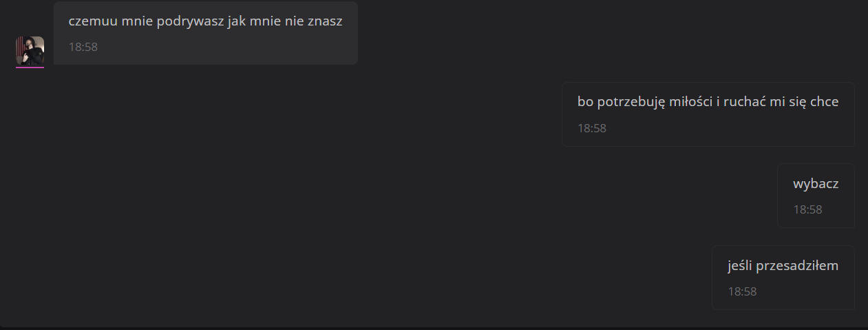868x330 pixels.
Task: Select the "wybacz" message bubble
Action: click(x=816, y=196)
